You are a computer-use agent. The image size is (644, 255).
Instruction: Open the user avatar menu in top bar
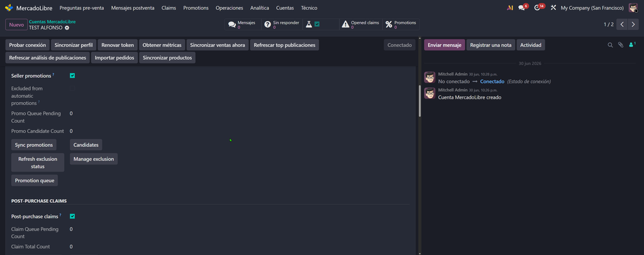(633, 8)
